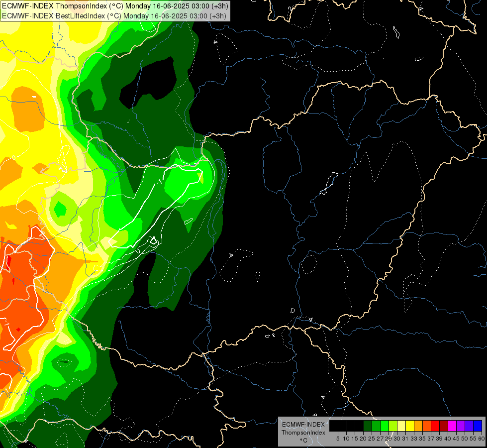Screen dimensions: 487x448
Task: Pick the violet 50–55 legend swatch
Action: click(469, 426)
